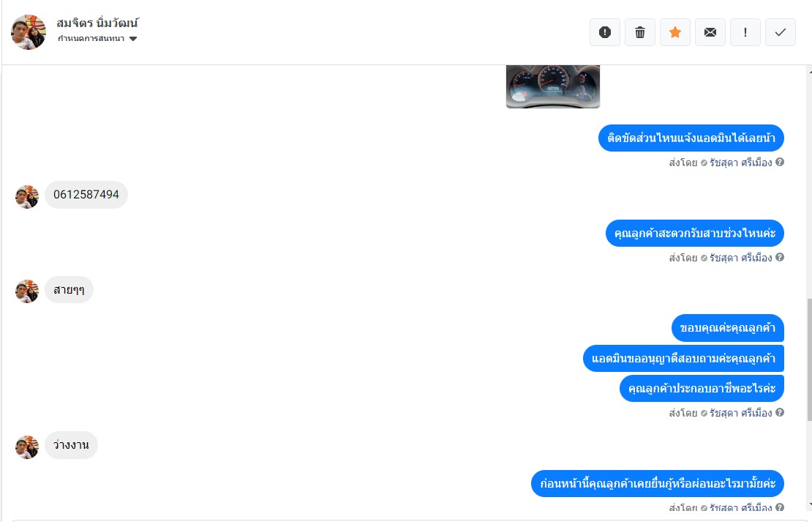
Task: Delete conversation using the trash icon
Action: click(639, 32)
